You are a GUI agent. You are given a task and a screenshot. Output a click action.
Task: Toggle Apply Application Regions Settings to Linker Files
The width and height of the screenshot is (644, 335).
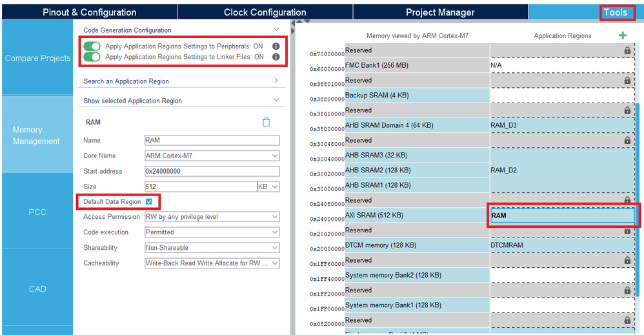point(92,57)
